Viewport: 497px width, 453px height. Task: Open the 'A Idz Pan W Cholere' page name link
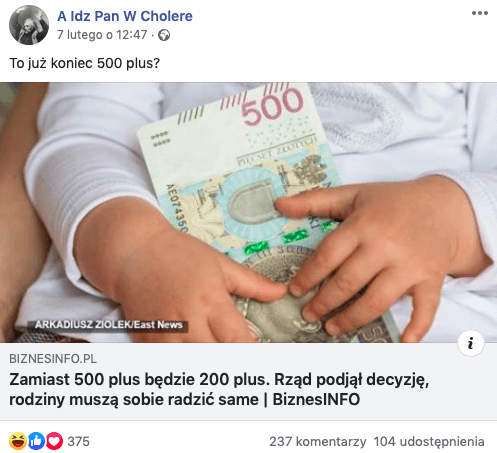click(125, 16)
